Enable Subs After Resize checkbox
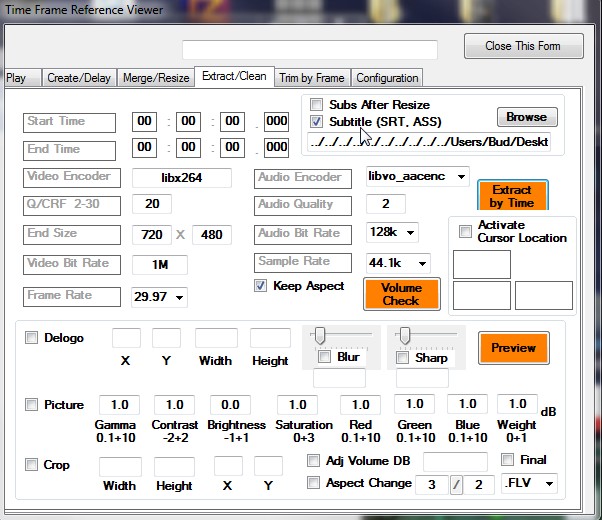The width and height of the screenshot is (602, 520). pyautogui.click(x=317, y=104)
